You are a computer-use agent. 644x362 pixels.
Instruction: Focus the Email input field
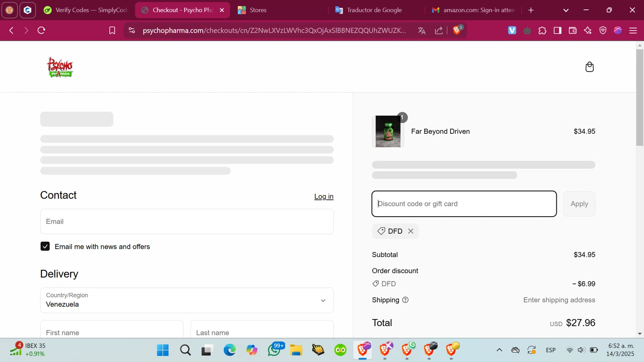pyautogui.click(x=187, y=222)
